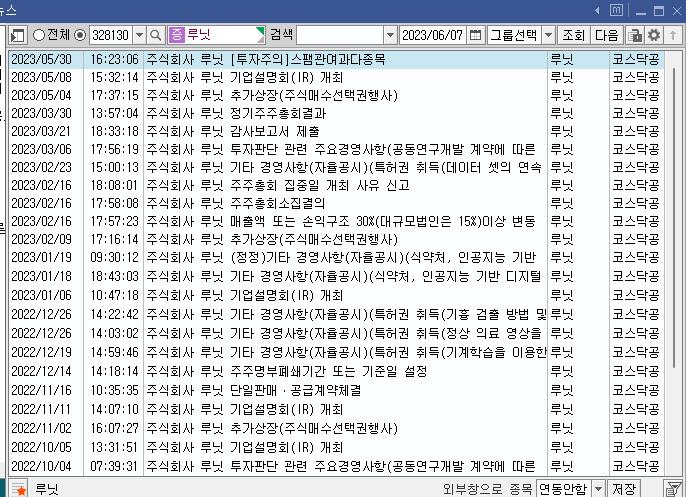Click the date field 2023/06/07

[432, 35]
